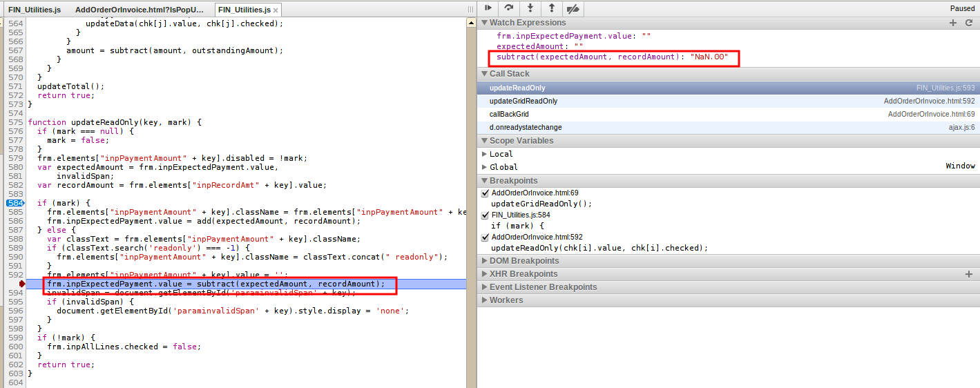
Task: Disable the AddOrderOrInvoice.html:69 breakpoint
Action: 485,193
